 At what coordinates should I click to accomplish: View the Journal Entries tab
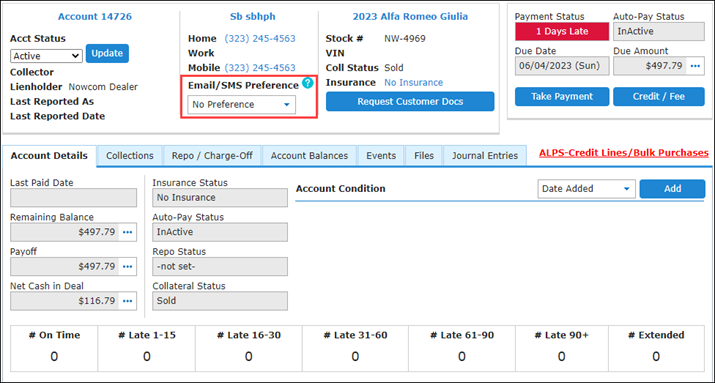(x=485, y=156)
